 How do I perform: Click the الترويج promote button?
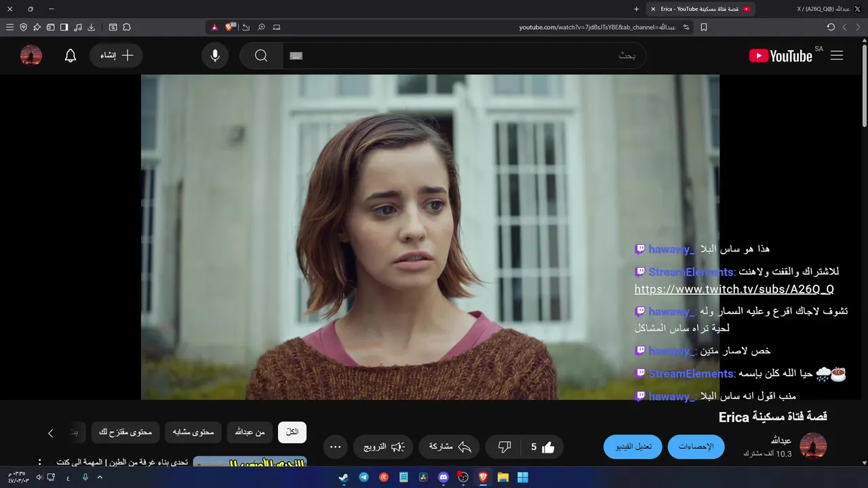coord(383,447)
